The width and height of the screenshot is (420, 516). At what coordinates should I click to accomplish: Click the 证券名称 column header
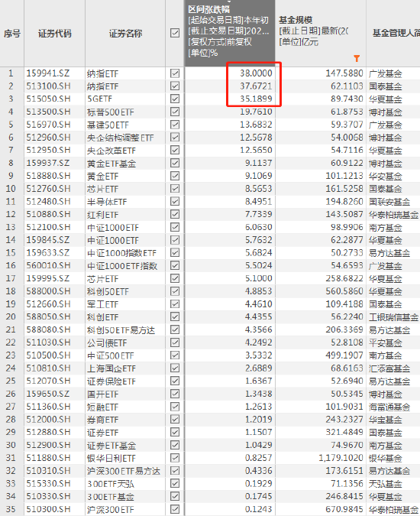(125, 33)
